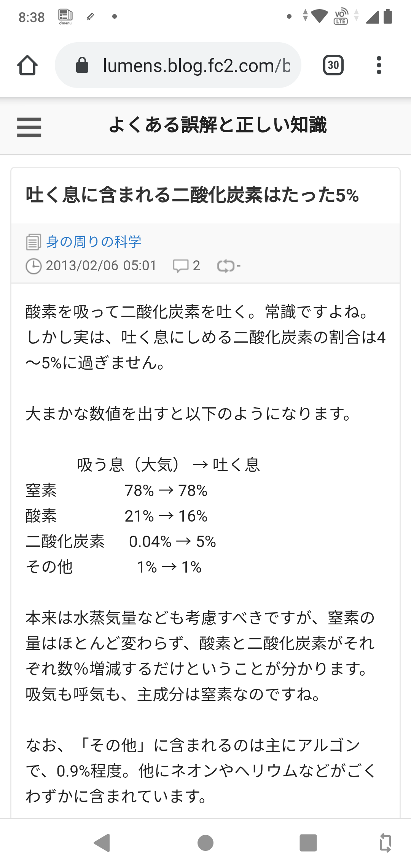Viewport: 411px width, 868px height.
Task: Select the lumens.blog.fc2.com address bar
Action: click(178, 65)
